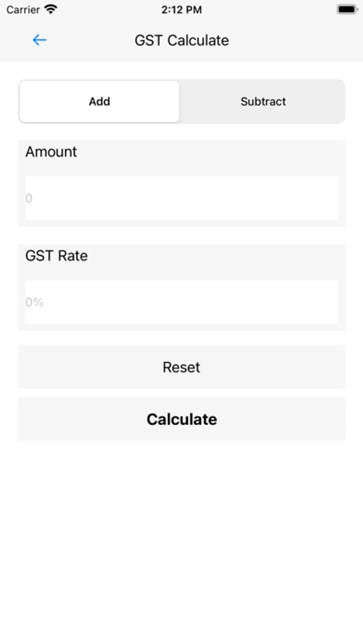Focus the Amount input field
The height and width of the screenshot is (644, 363).
point(181,198)
